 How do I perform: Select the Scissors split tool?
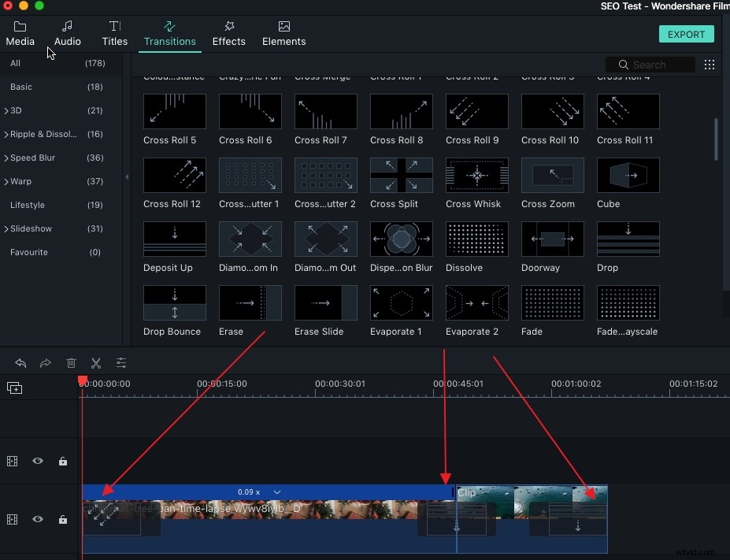point(96,363)
